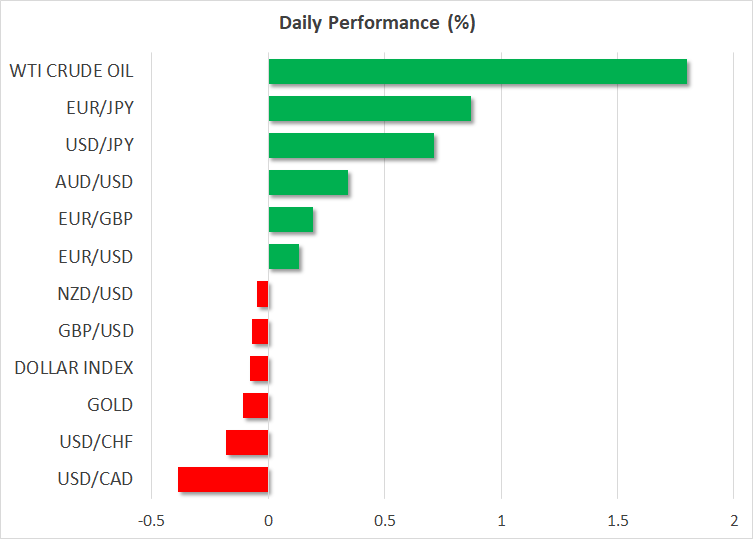Select the USD/JPY bar in the chart
Screen dimensions: 753x539
(x=351, y=146)
